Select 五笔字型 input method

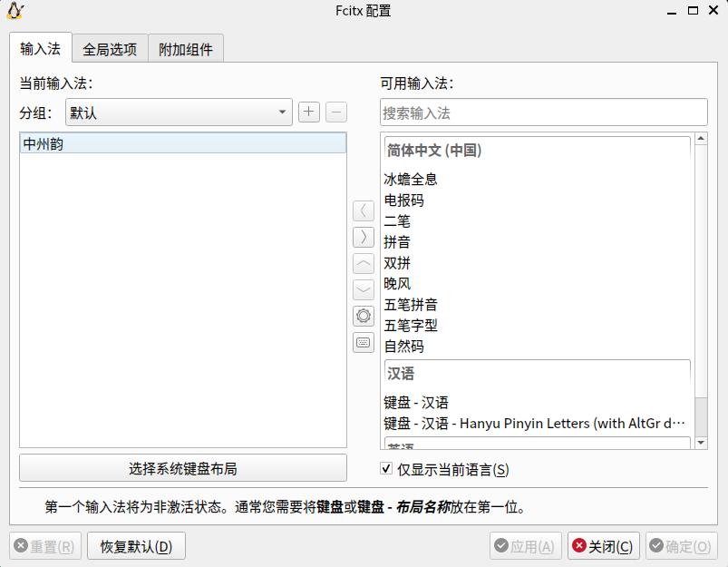coord(538,326)
